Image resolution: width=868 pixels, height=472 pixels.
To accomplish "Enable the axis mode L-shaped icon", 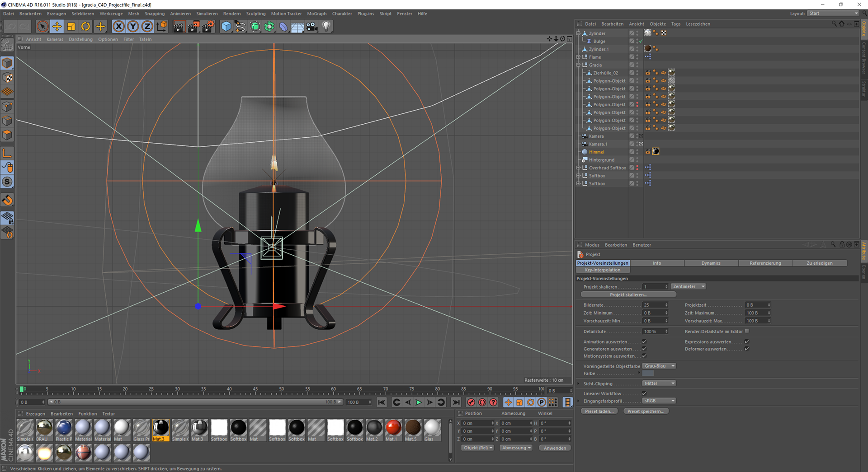I will pos(7,153).
